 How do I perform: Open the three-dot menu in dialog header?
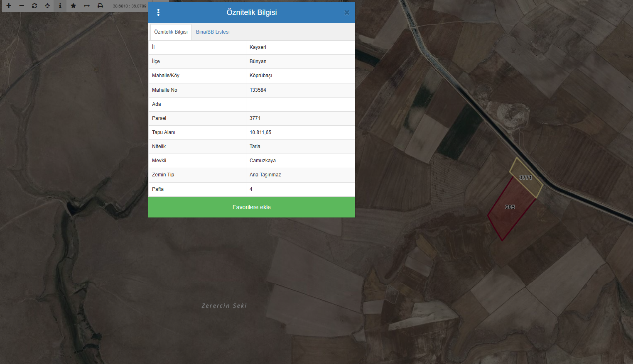coord(158,12)
